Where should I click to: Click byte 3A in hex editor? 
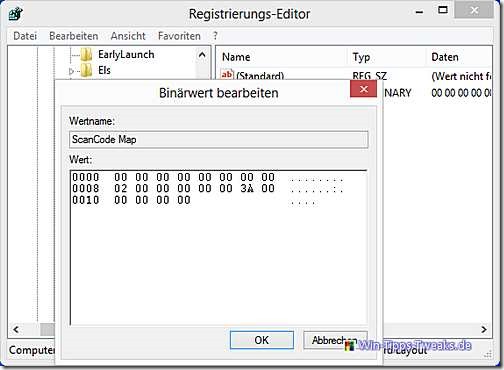pos(247,188)
